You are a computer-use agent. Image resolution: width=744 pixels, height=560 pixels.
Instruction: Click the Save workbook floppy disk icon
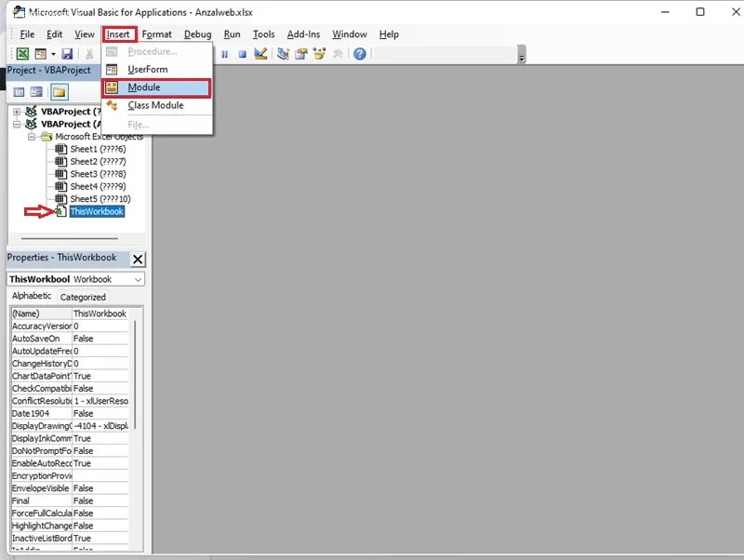point(67,54)
